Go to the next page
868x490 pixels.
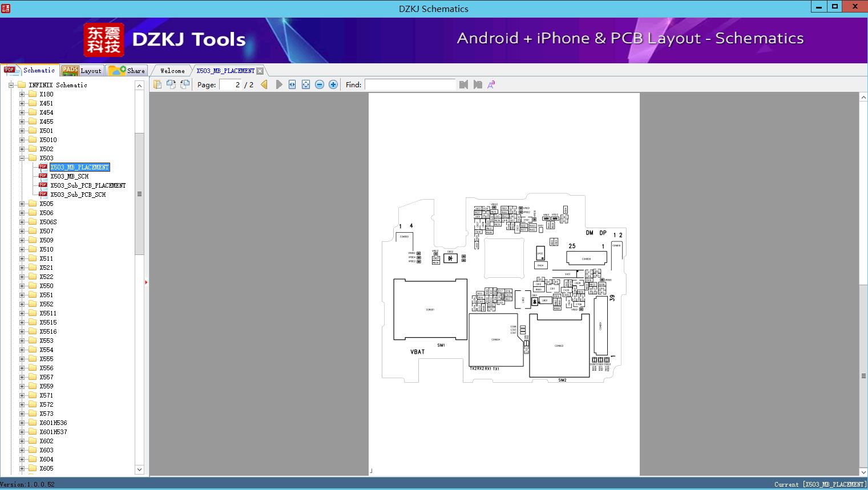click(x=278, y=84)
